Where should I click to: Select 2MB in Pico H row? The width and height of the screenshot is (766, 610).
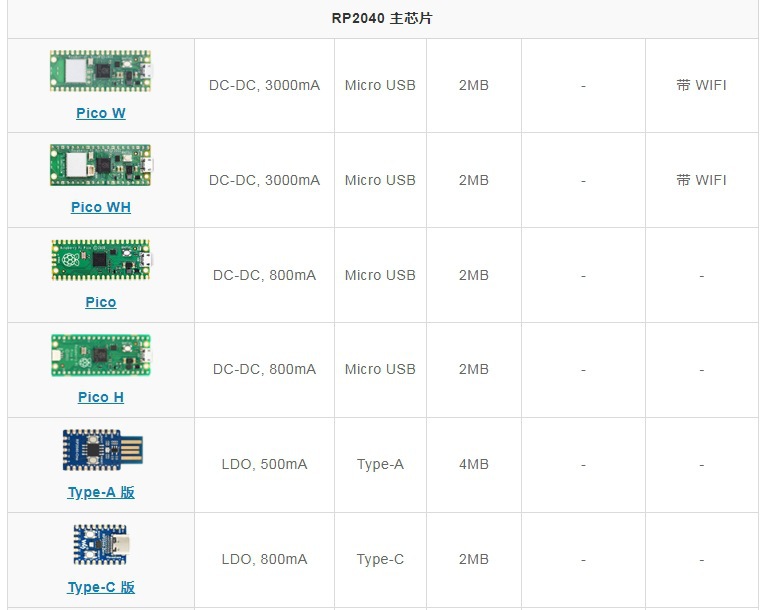tap(474, 369)
